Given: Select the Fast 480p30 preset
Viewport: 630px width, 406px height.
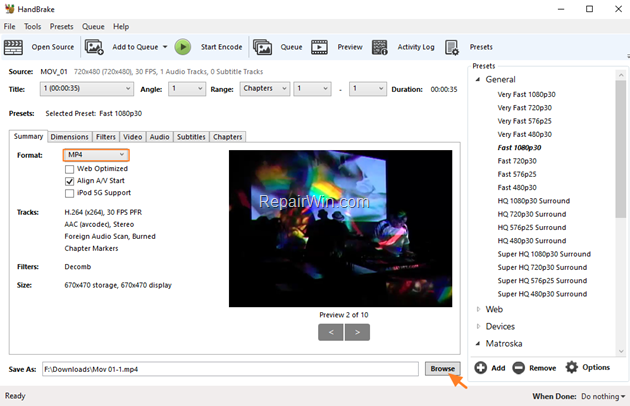Looking at the screenshot, I should pos(517,187).
